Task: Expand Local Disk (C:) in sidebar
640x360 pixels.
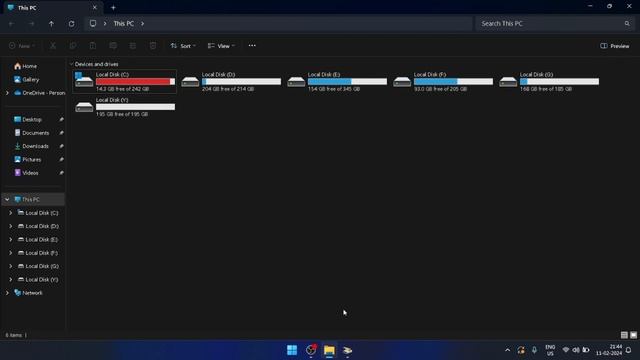Action: 11,213
